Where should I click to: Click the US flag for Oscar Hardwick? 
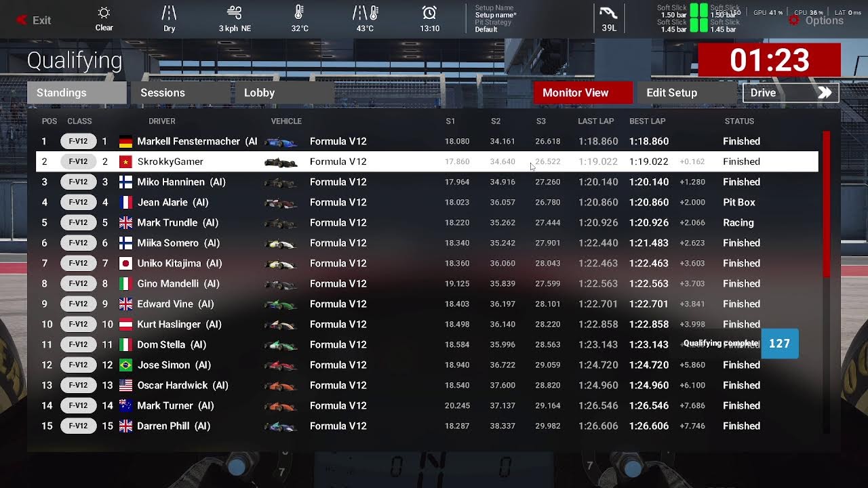[125, 386]
